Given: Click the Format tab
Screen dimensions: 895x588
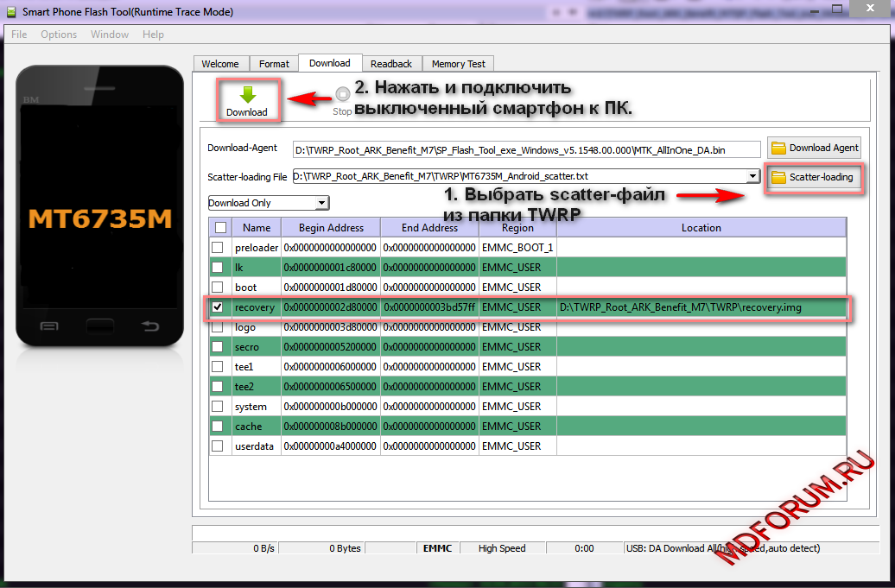Looking at the screenshot, I should [274, 64].
